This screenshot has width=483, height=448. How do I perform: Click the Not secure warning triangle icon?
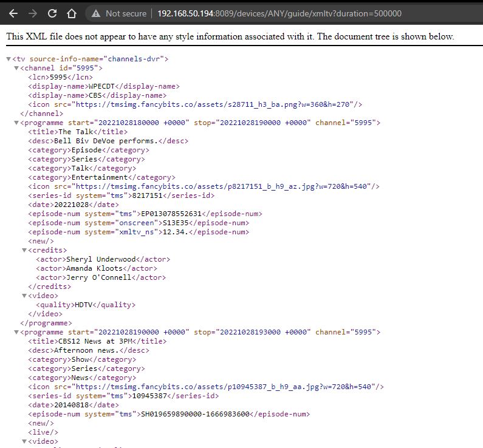95,13
